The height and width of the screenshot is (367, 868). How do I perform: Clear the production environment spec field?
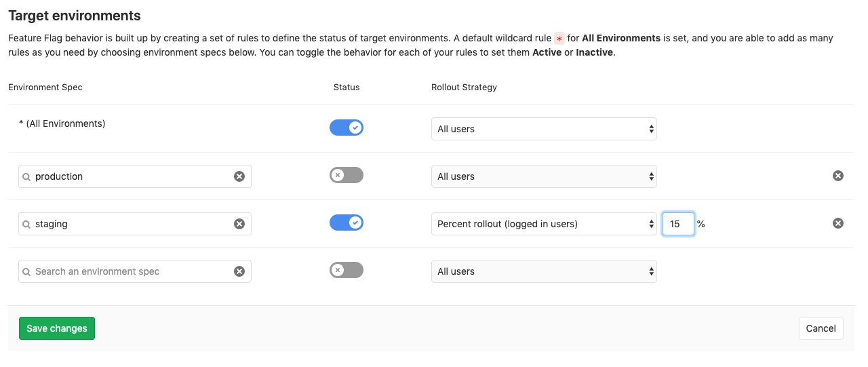click(239, 176)
